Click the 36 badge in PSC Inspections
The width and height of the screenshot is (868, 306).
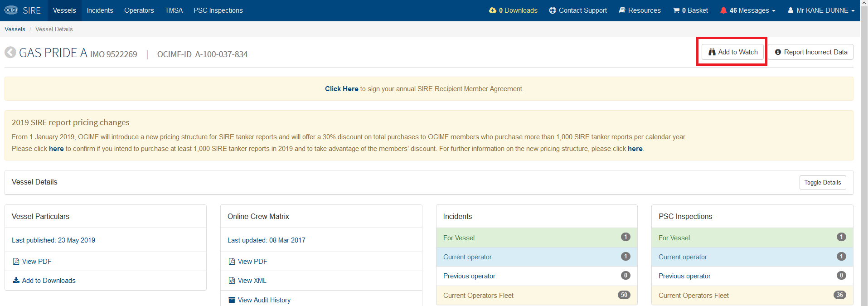click(840, 295)
